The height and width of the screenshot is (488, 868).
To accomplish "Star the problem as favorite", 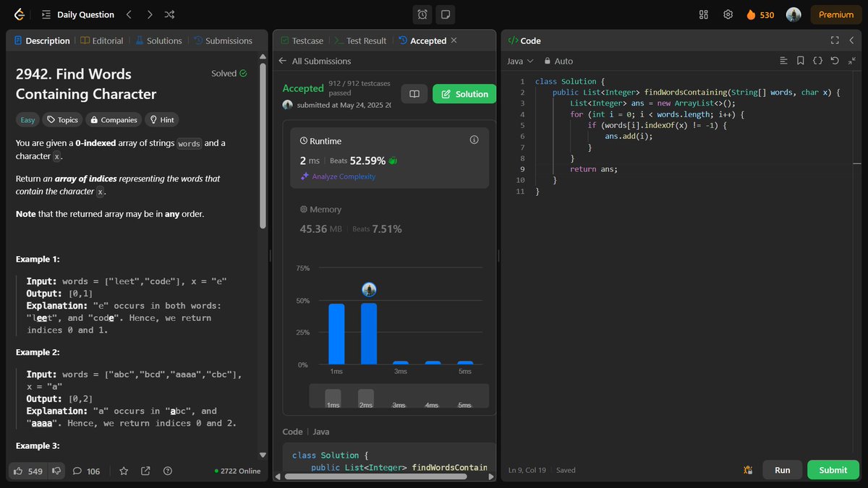I will pos(124,471).
